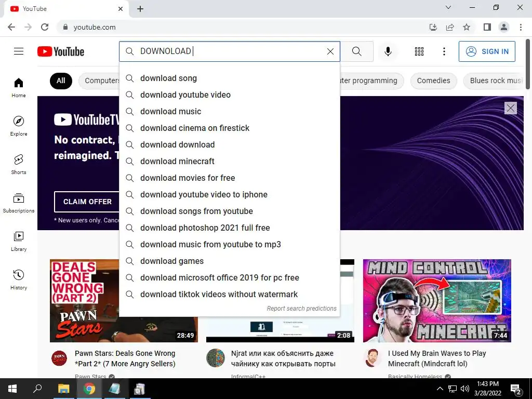This screenshot has height=399, width=532.
Task: Open the tab search chevron
Action: point(448,7)
